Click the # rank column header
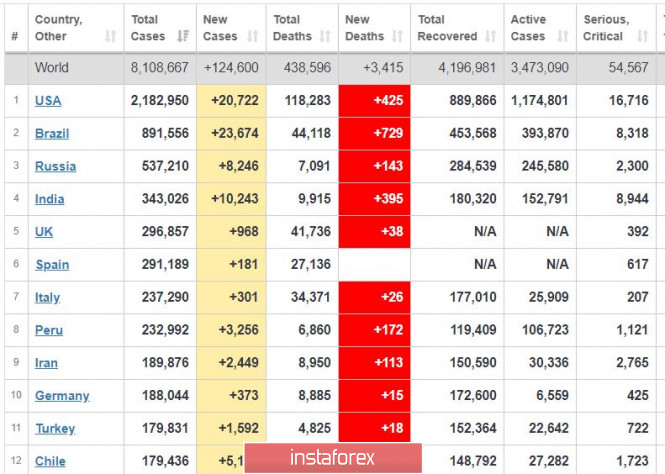 16,28
